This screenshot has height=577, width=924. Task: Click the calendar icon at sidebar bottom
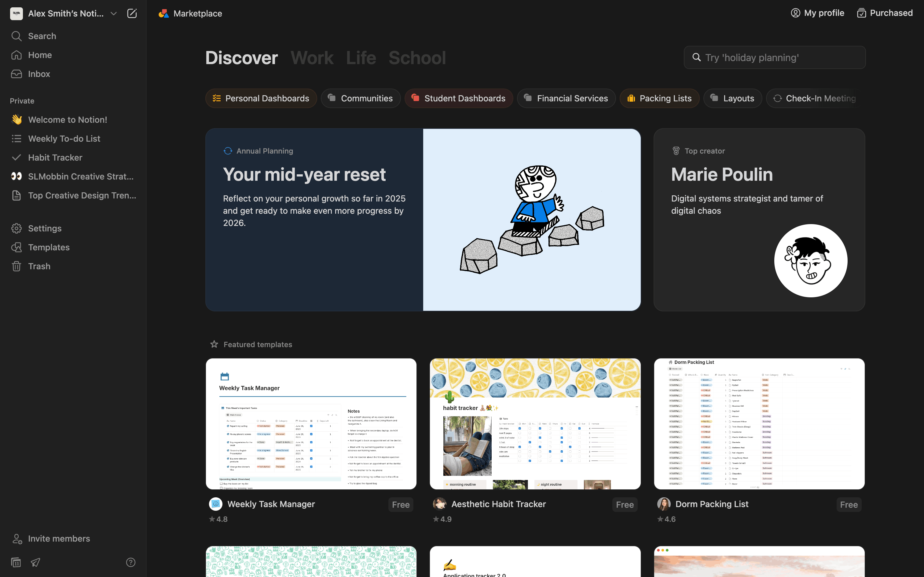[16, 562]
